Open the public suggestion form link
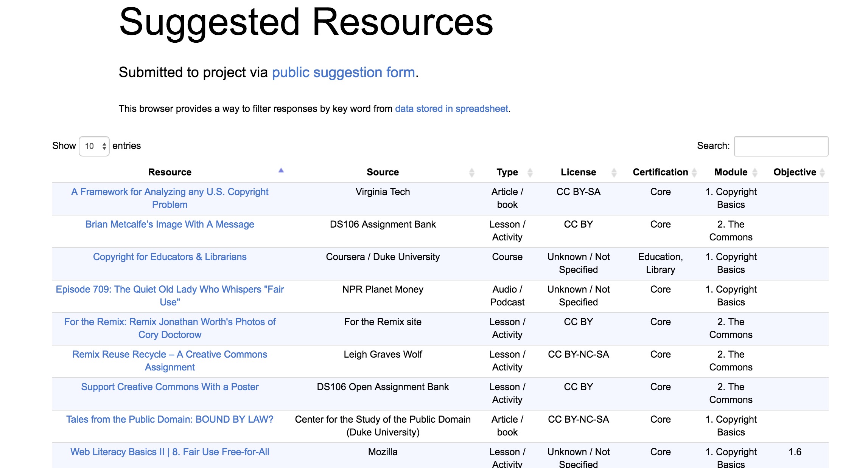The width and height of the screenshot is (868, 468). [343, 72]
